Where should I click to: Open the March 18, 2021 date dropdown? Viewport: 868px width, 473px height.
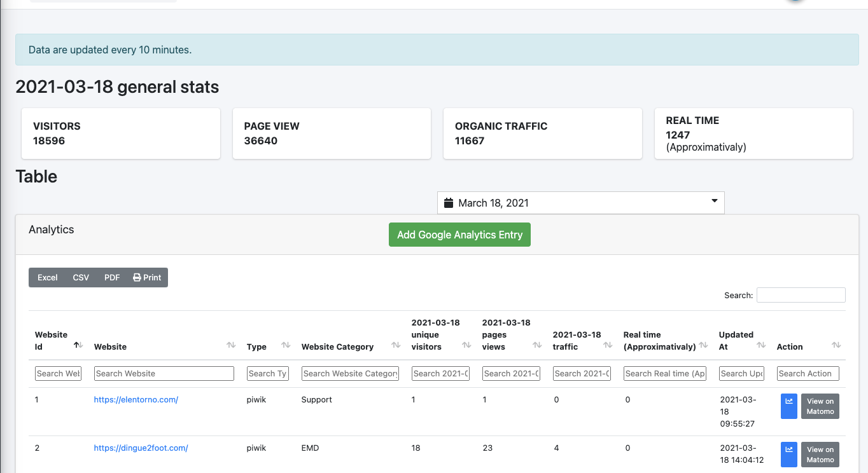click(x=580, y=203)
